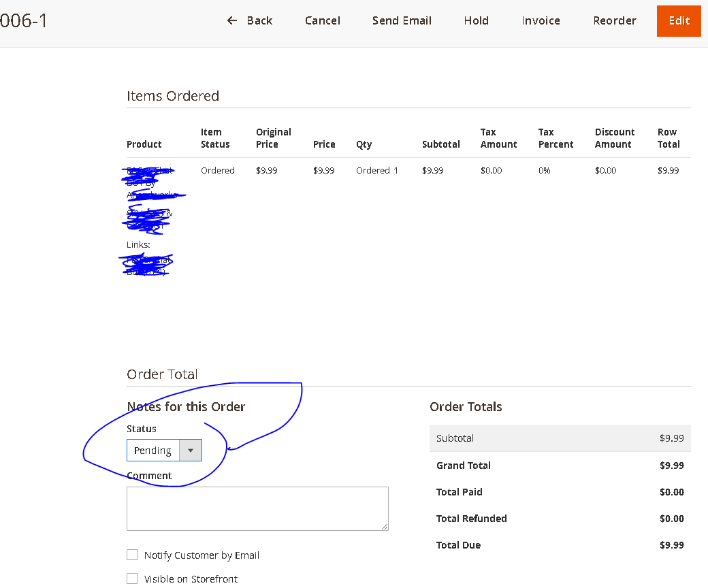The image size is (708, 588).
Task: Enable Notify Customer by Email
Action: tap(132, 555)
